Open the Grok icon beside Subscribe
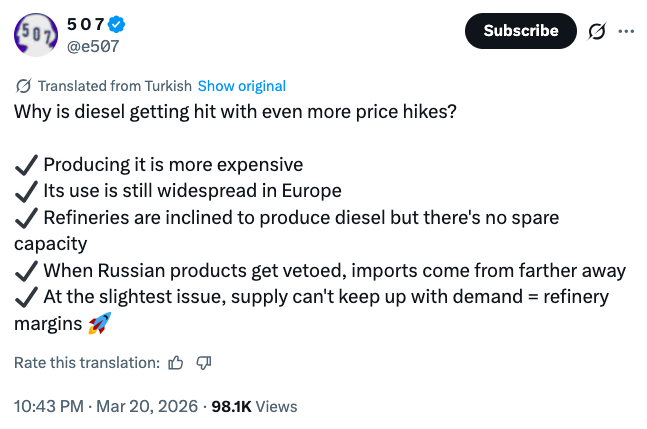647x429 pixels. pyautogui.click(x=597, y=32)
